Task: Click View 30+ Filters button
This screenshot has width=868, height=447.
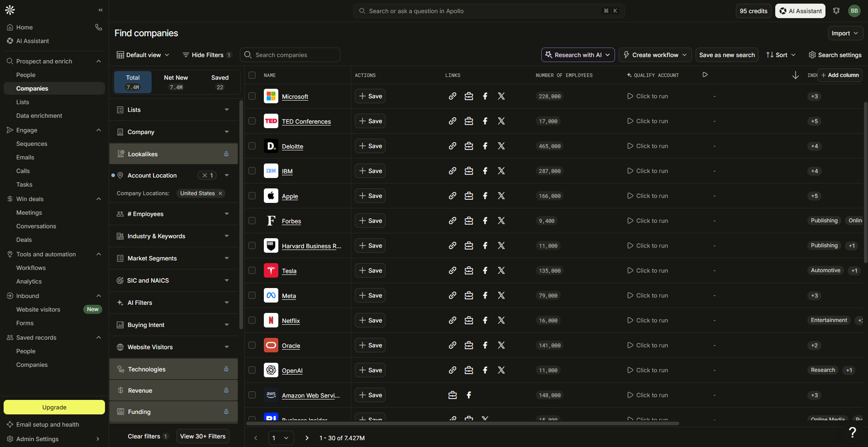Action: [x=203, y=436]
